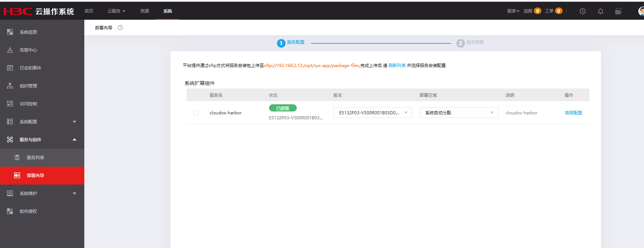Open the user avatar in top right
The width and height of the screenshot is (644, 248).
coord(641,11)
